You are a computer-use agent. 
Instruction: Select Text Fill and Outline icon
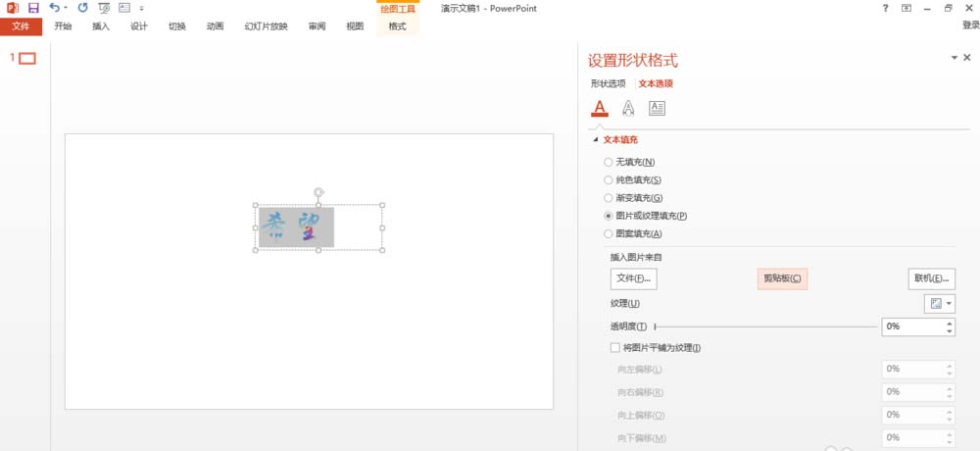tap(600, 108)
